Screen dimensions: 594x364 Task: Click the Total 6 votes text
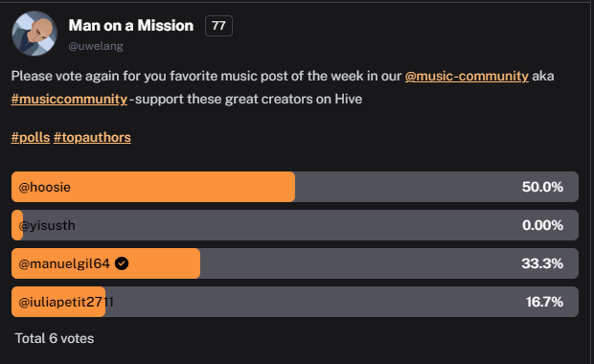click(x=55, y=338)
